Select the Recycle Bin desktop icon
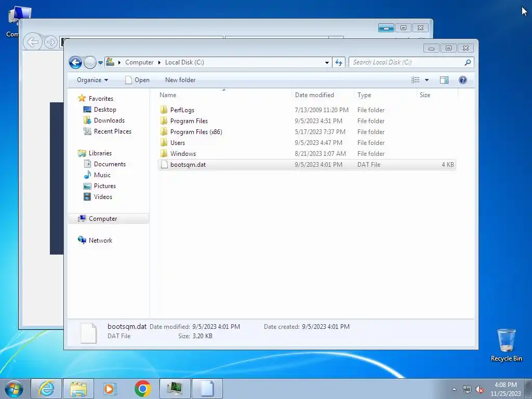Screen dimensions: 532x399 pyautogui.click(x=506, y=345)
